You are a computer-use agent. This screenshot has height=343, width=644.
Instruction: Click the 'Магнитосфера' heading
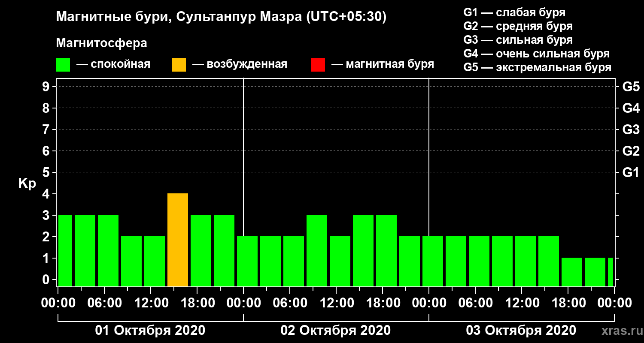tap(101, 44)
